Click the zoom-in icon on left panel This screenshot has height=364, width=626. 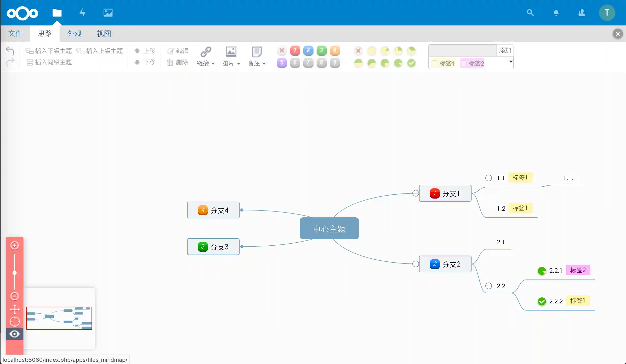point(14,245)
